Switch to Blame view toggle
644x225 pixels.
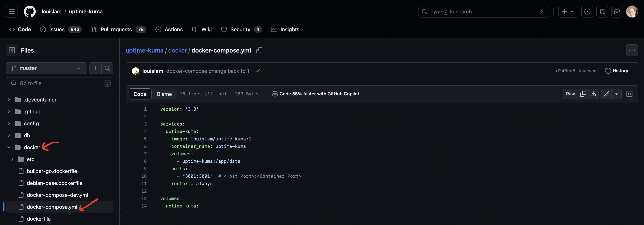164,94
